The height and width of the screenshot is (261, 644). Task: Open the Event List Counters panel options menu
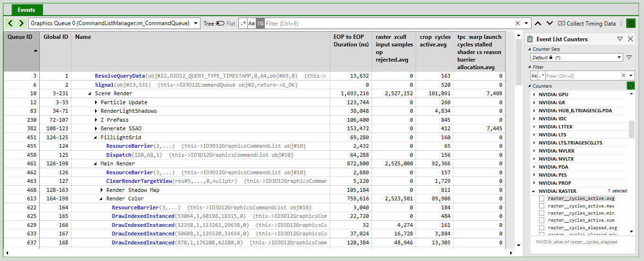(620, 39)
